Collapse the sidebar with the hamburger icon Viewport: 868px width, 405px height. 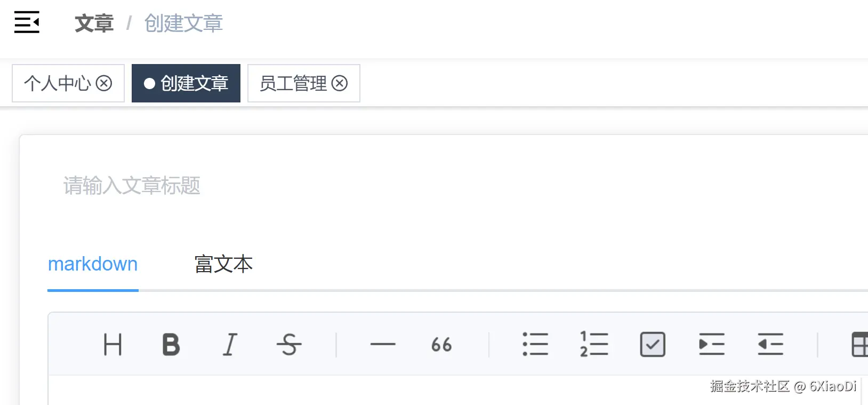pyautogui.click(x=27, y=22)
